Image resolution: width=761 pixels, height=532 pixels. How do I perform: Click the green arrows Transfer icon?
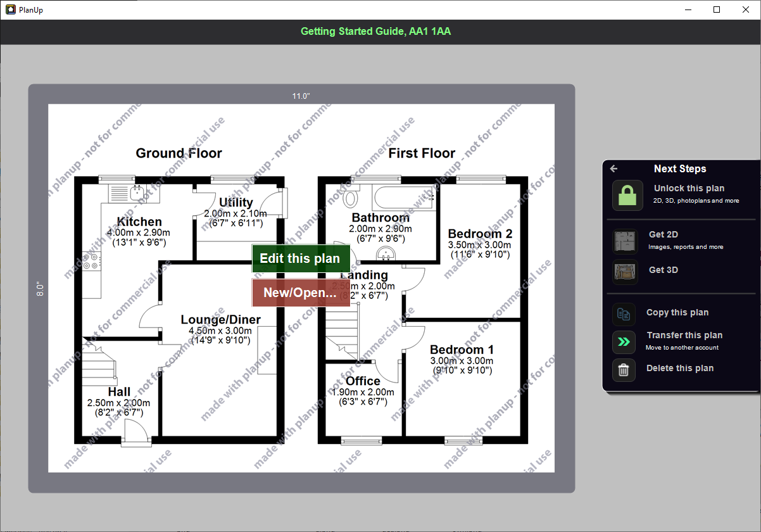click(x=624, y=342)
